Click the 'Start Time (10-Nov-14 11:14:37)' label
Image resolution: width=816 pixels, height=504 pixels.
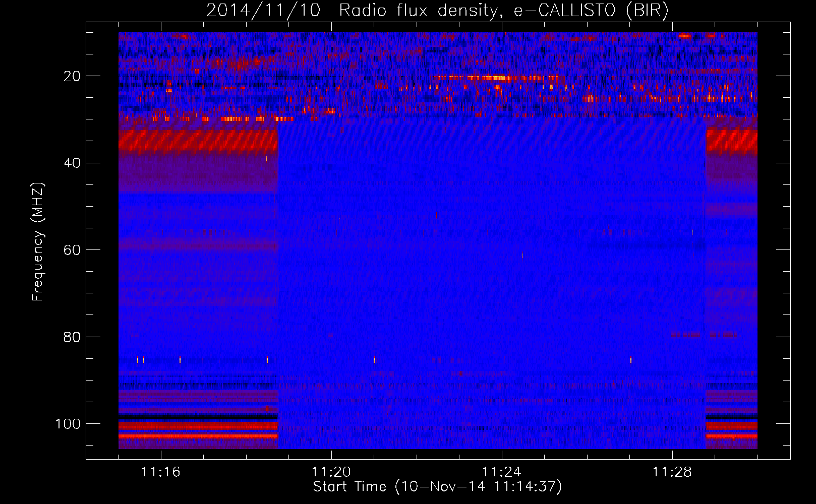[x=437, y=487]
